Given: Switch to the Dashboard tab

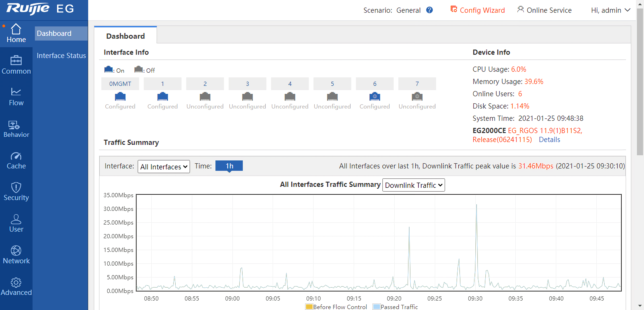Looking at the screenshot, I should click(125, 36).
